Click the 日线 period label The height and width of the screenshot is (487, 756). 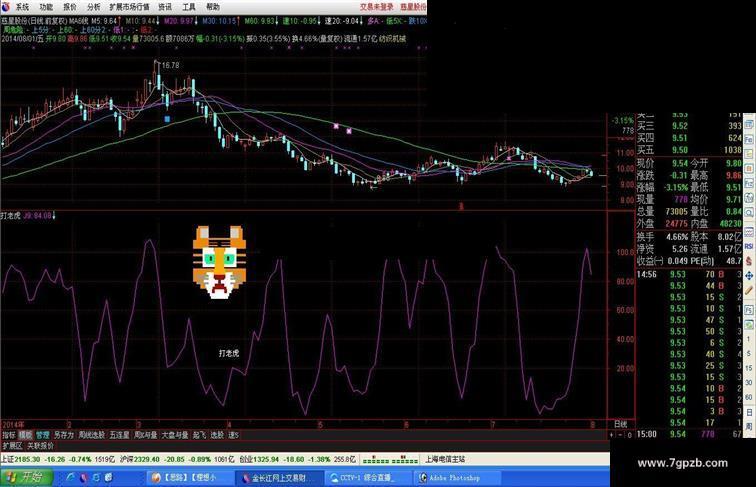pyautogui.click(x=621, y=424)
